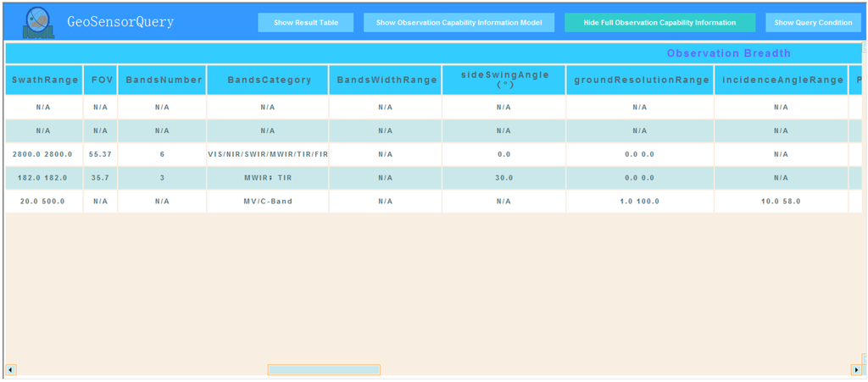Click BandsNumber value 6
Screen dimensions: 868x382
(162, 154)
